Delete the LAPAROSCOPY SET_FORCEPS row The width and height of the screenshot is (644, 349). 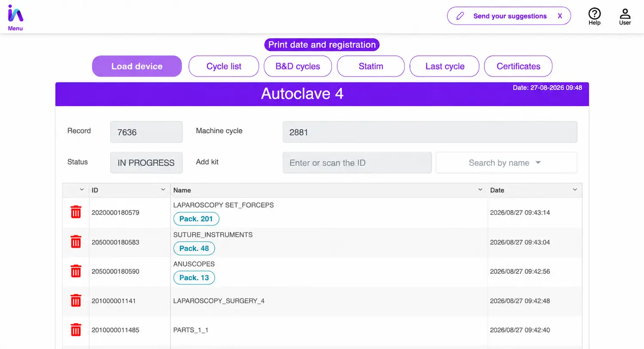pyautogui.click(x=76, y=212)
